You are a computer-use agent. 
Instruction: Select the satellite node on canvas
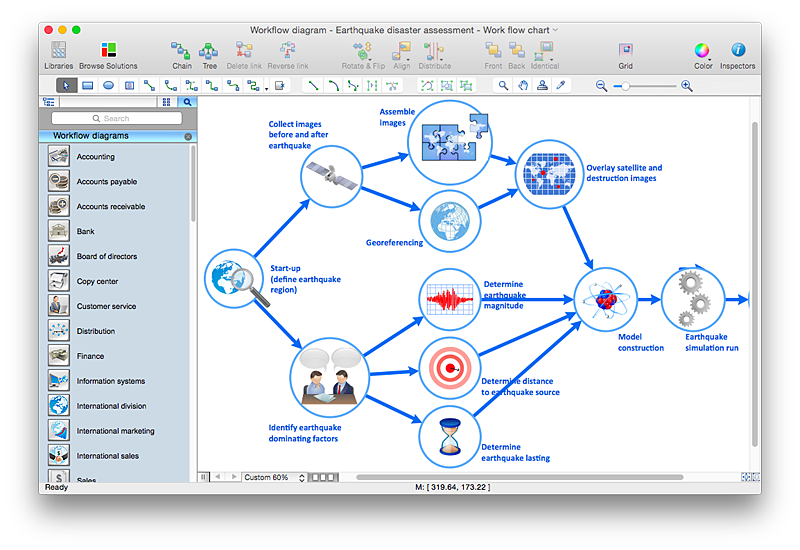tap(332, 176)
